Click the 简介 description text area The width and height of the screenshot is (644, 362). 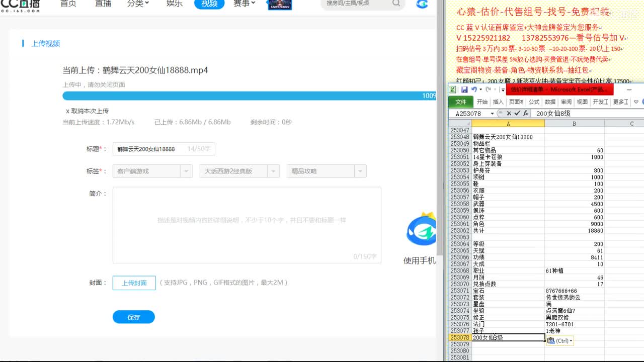point(247,225)
